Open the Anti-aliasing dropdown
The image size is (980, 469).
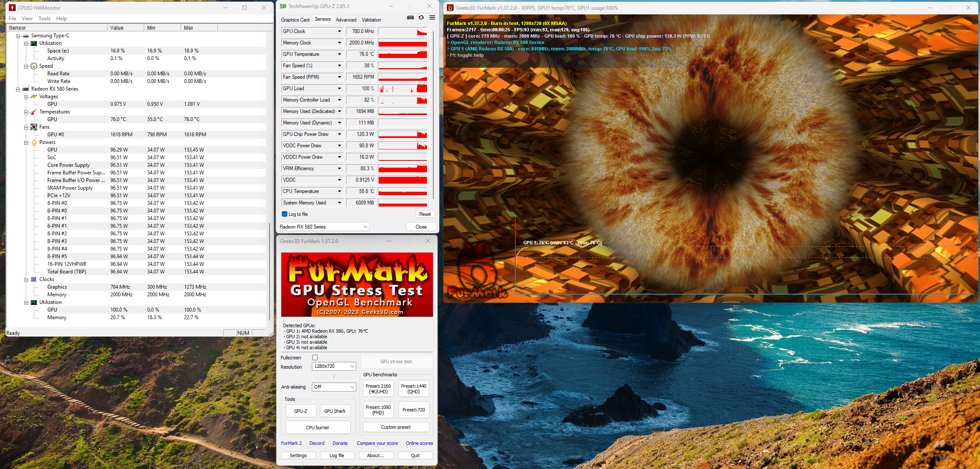click(333, 387)
